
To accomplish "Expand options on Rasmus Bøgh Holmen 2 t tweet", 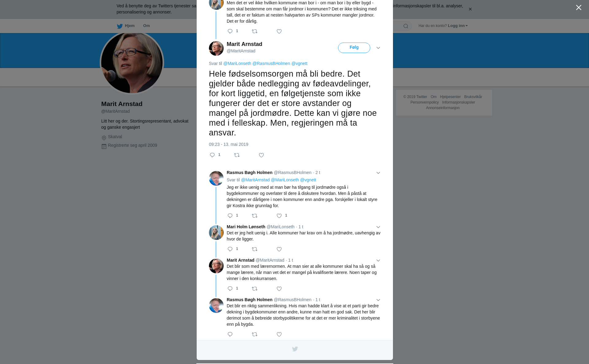I will 378,173.
